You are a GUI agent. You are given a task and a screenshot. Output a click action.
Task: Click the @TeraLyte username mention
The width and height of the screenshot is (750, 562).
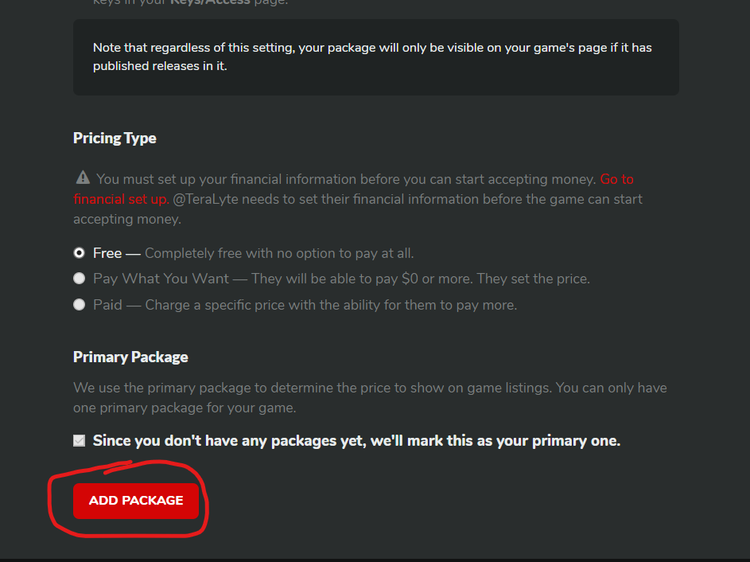click(x=209, y=199)
